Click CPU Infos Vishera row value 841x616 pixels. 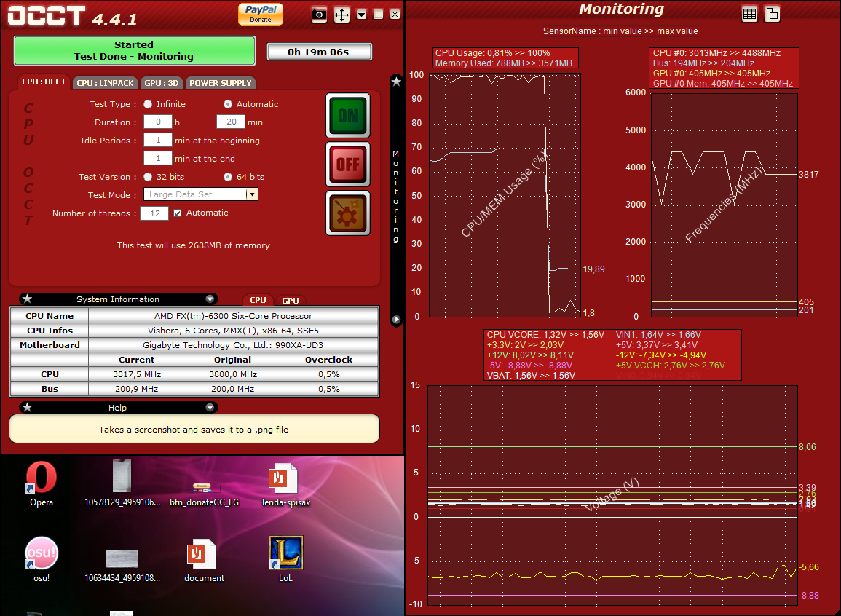(x=233, y=331)
